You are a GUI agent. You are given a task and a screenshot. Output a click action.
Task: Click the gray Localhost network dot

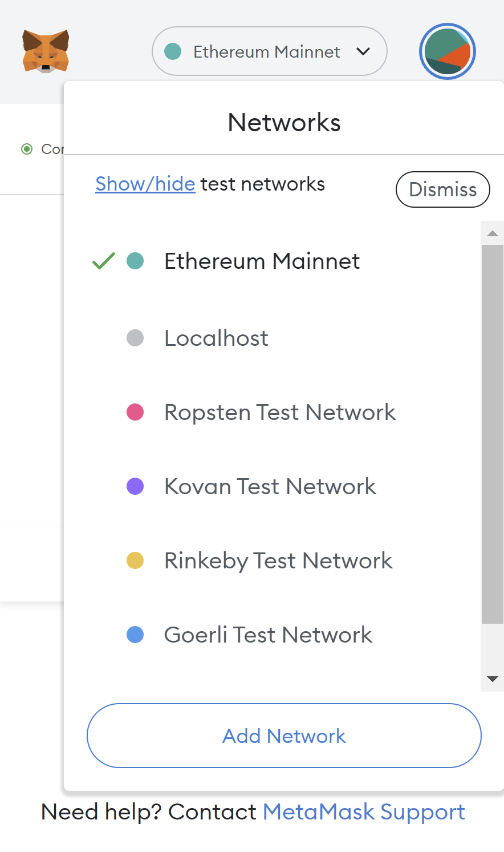135,338
